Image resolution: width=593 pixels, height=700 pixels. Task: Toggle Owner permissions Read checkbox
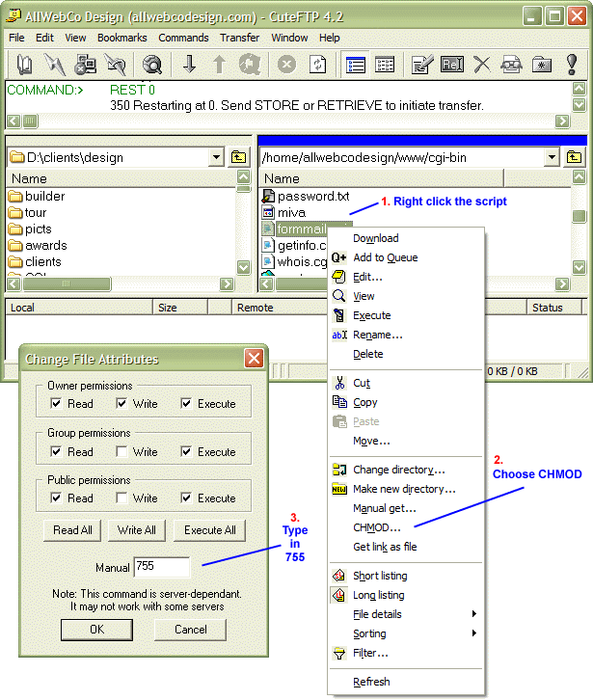[x=56, y=404]
